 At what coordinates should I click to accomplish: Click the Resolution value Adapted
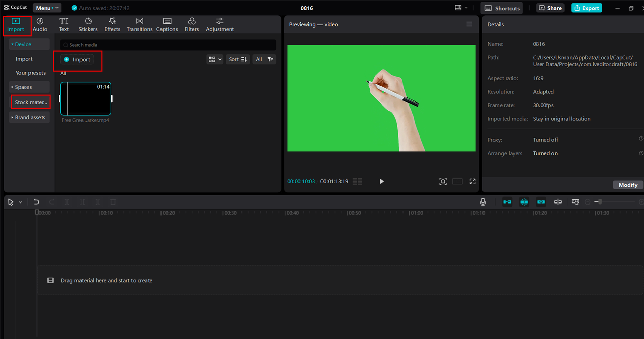coord(543,92)
